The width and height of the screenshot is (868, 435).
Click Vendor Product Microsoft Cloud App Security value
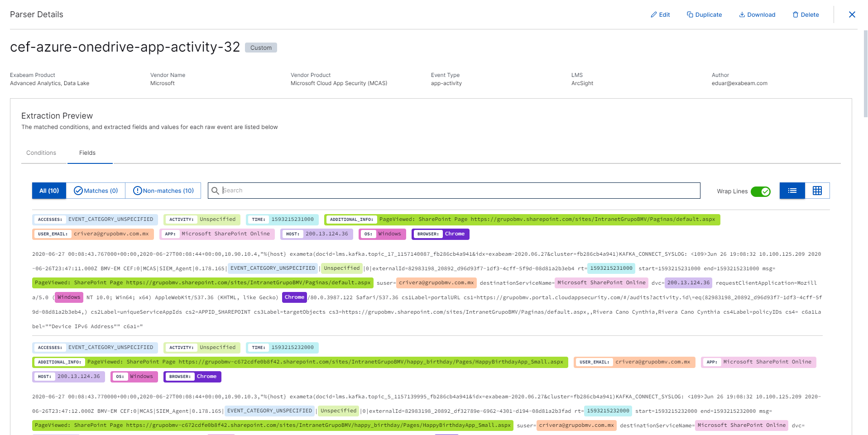click(x=339, y=83)
